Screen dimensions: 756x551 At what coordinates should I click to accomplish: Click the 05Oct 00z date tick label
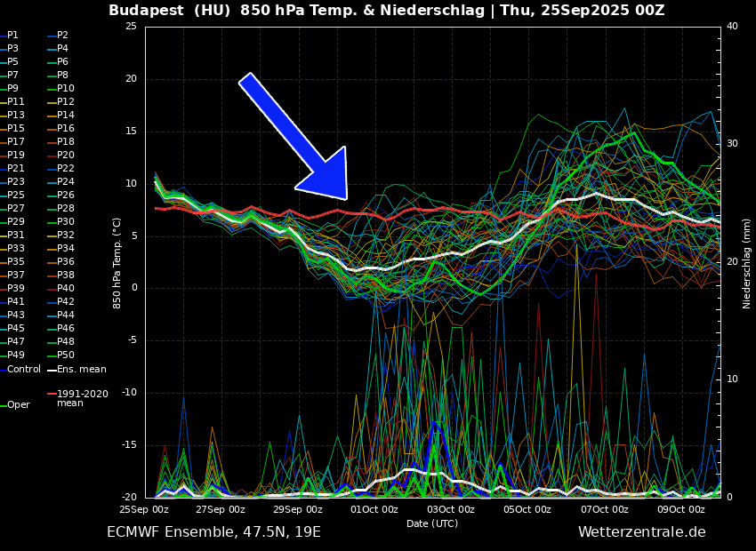pyautogui.click(x=527, y=510)
